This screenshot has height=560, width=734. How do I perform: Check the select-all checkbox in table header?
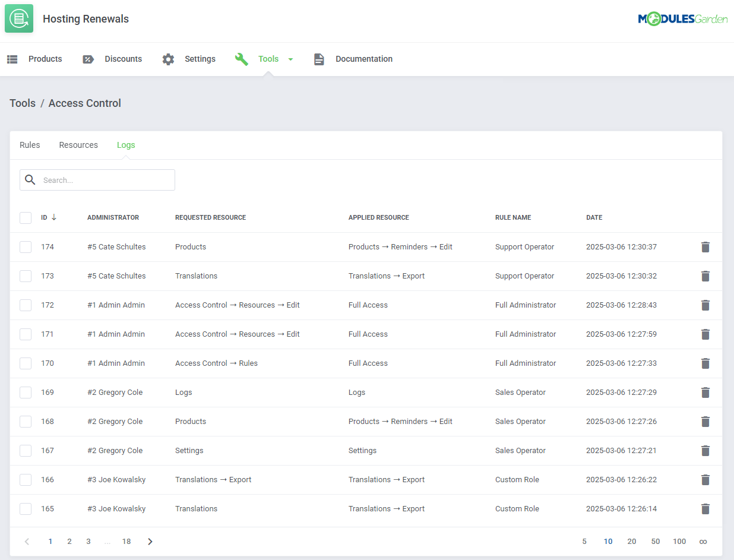point(26,217)
